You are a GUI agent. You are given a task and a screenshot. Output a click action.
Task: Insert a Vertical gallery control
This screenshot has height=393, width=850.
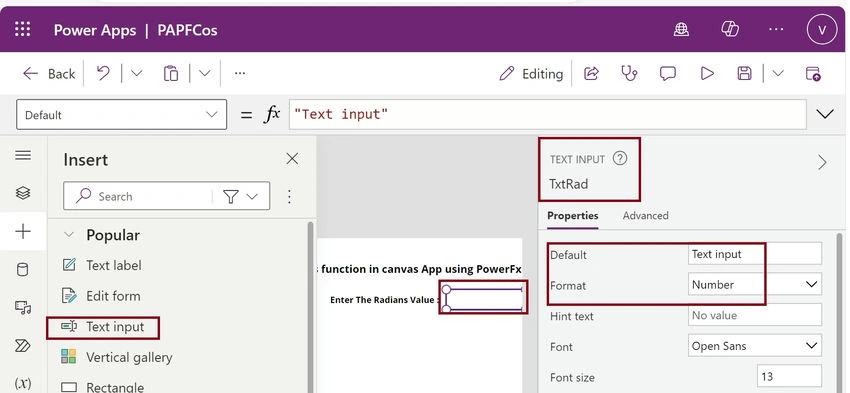pos(117,357)
